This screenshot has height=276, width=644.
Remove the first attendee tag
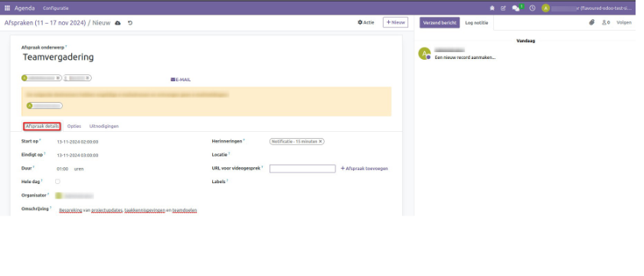point(58,77)
